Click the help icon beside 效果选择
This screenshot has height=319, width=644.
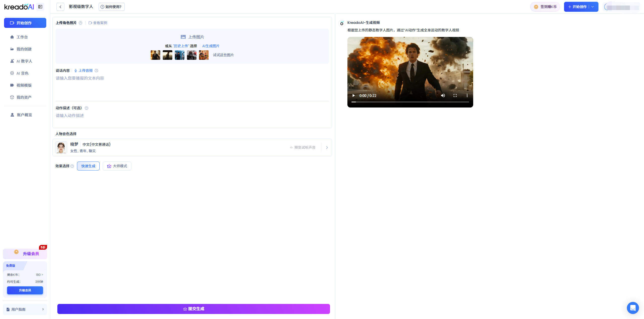pyautogui.click(x=72, y=166)
